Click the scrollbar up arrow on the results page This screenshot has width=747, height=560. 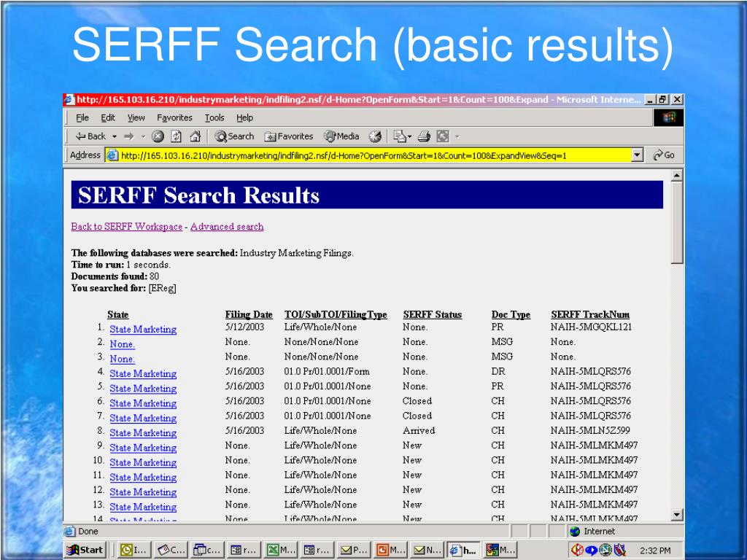(677, 176)
